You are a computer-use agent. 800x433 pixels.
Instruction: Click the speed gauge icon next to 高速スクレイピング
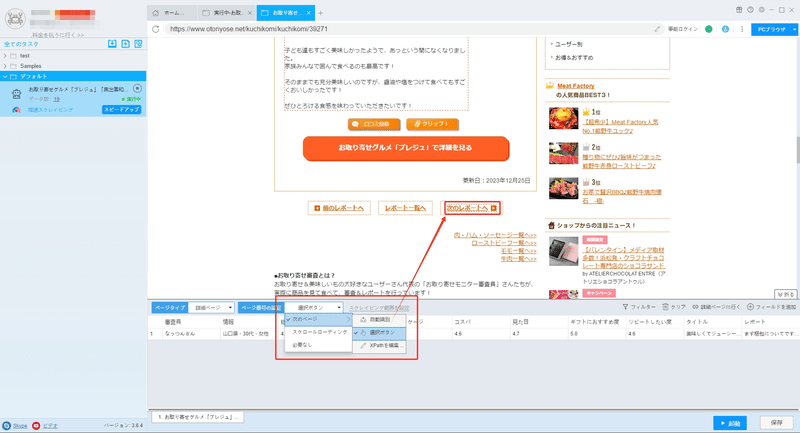(x=16, y=110)
